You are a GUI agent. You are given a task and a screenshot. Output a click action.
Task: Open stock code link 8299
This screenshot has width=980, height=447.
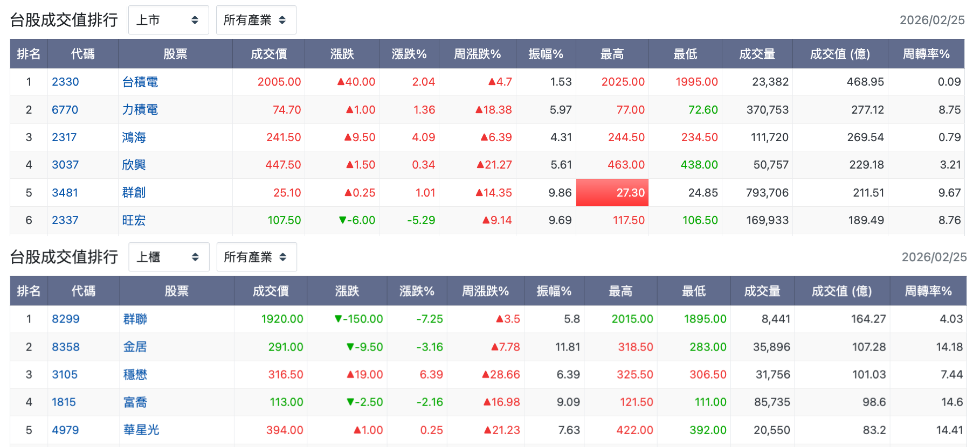pyautogui.click(x=66, y=319)
